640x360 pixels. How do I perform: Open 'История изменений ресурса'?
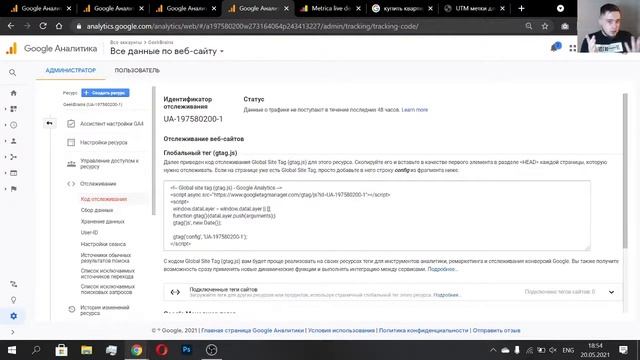tap(100, 310)
